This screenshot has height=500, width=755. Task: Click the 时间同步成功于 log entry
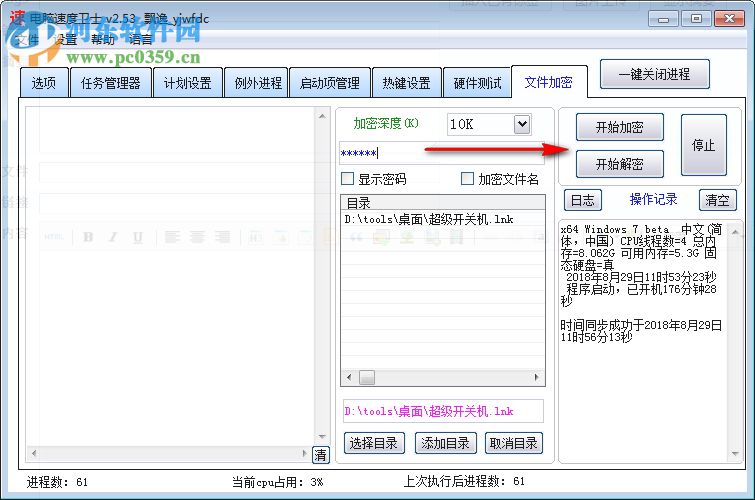(x=641, y=331)
